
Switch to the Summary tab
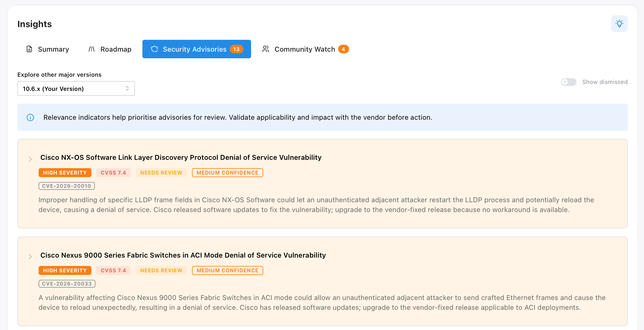tap(53, 49)
